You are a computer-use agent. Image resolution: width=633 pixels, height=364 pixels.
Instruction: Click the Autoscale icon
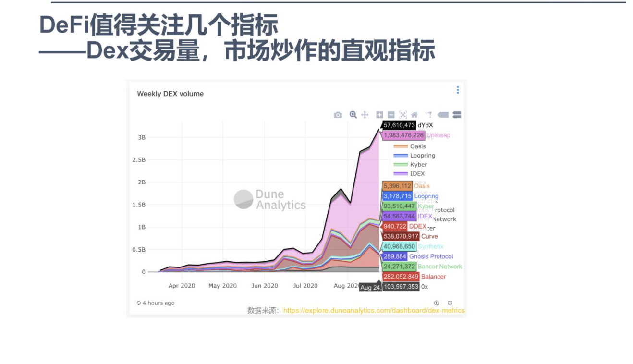point(402,115)
